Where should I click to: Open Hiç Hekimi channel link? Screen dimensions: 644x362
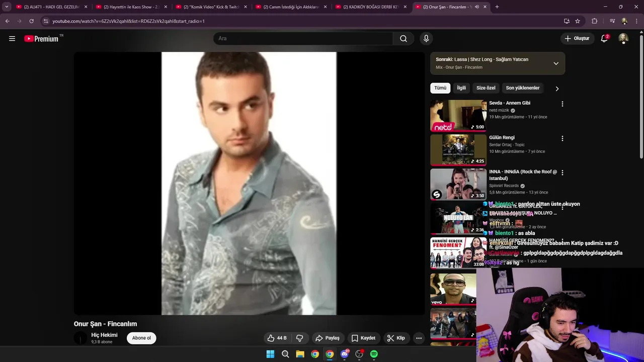[x=104, y=335]
